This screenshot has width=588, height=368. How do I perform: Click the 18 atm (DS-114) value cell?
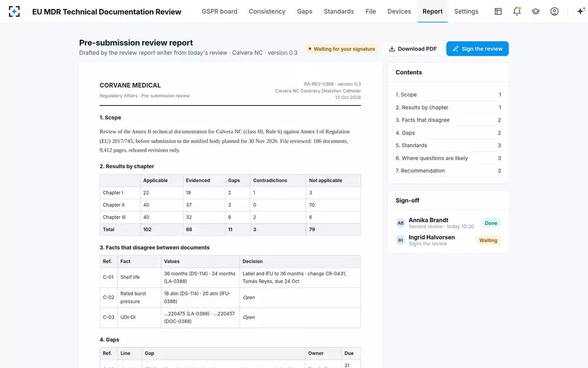200,297
